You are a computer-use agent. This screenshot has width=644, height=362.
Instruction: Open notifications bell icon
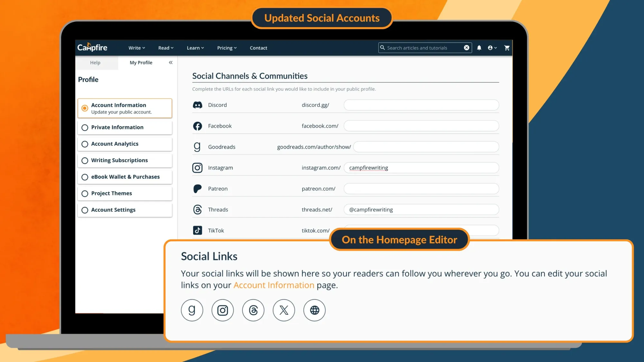tap(479, 48)
